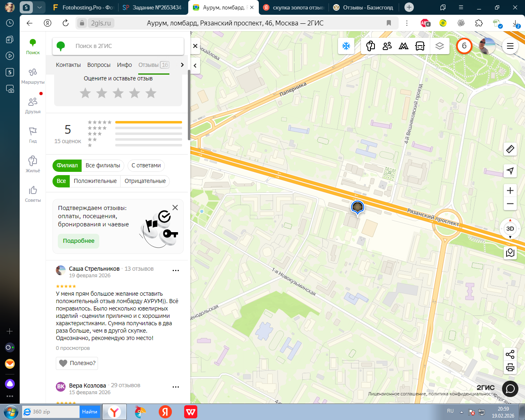
Task: Open browser history clock in sidebar
Action: coord(10,23)
